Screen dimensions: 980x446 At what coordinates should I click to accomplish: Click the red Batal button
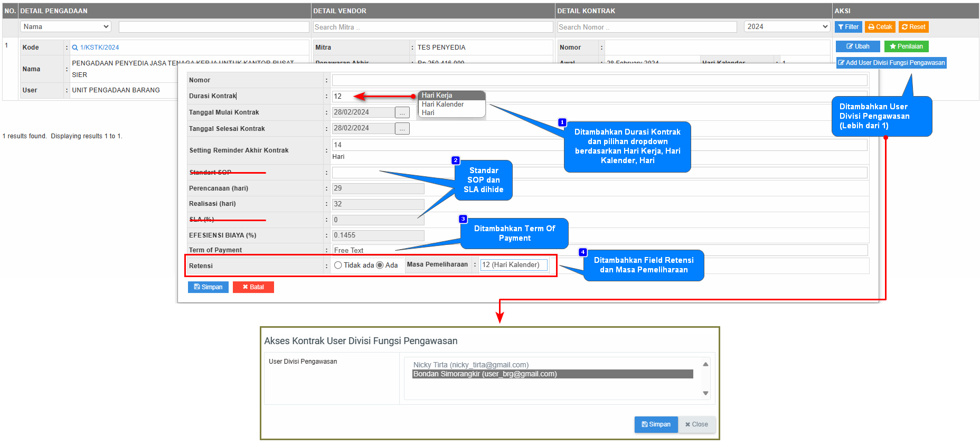click(253, 287)
